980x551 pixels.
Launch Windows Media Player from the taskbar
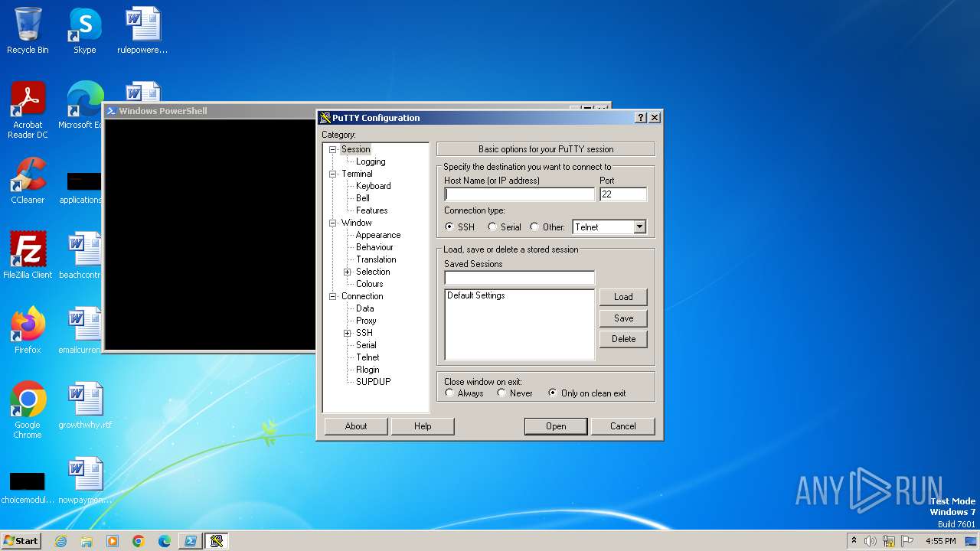(113, 541)
